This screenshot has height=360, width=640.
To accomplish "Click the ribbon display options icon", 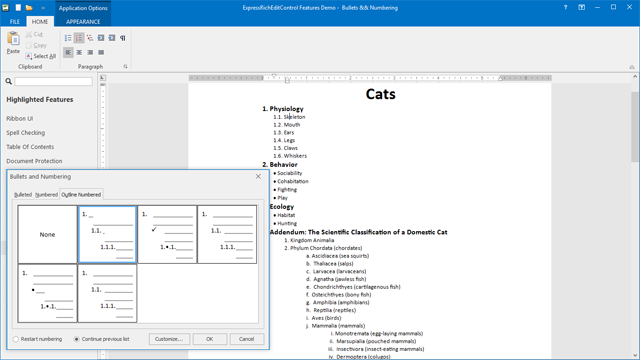I will (x=582, y=7).
